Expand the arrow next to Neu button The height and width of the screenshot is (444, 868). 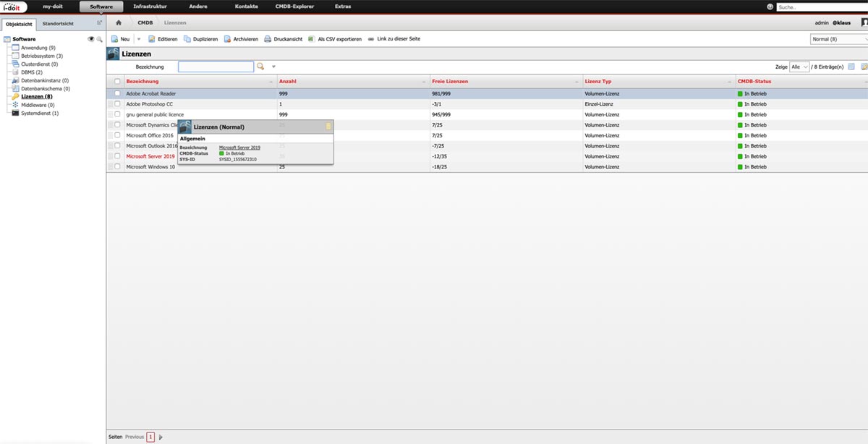[x=139, y=39]
